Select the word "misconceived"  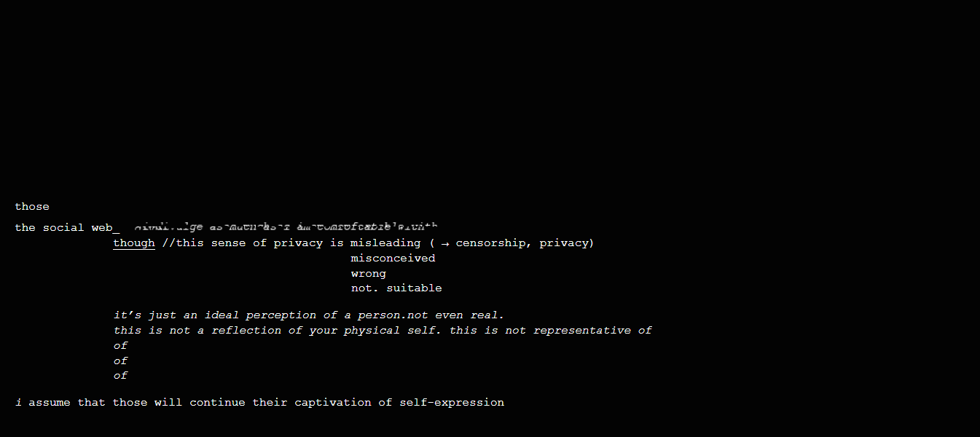(x=393, y=259)
